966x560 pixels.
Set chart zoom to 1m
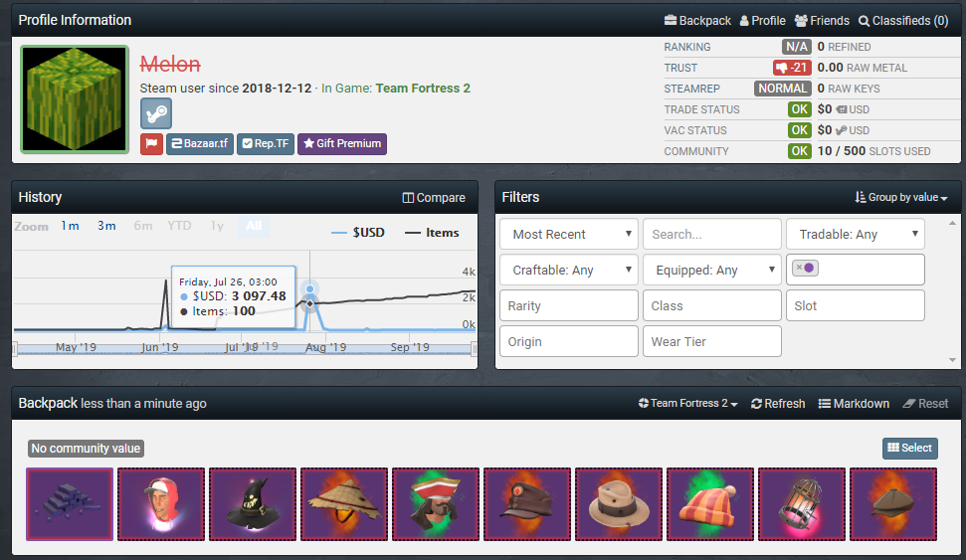[x=71, y=226]
